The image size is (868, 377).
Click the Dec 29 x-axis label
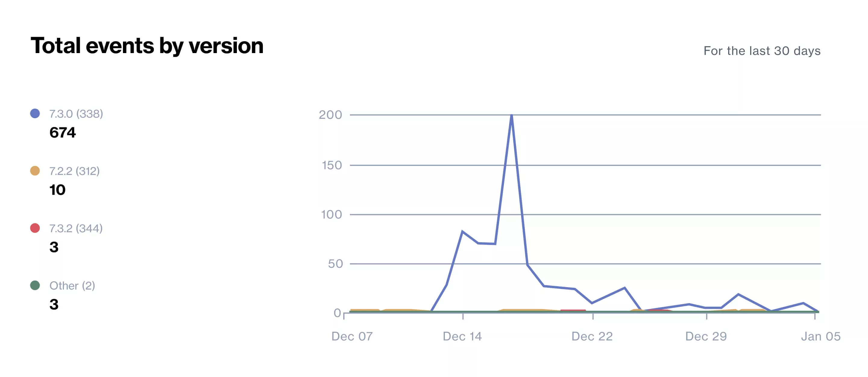pos(706,336)
